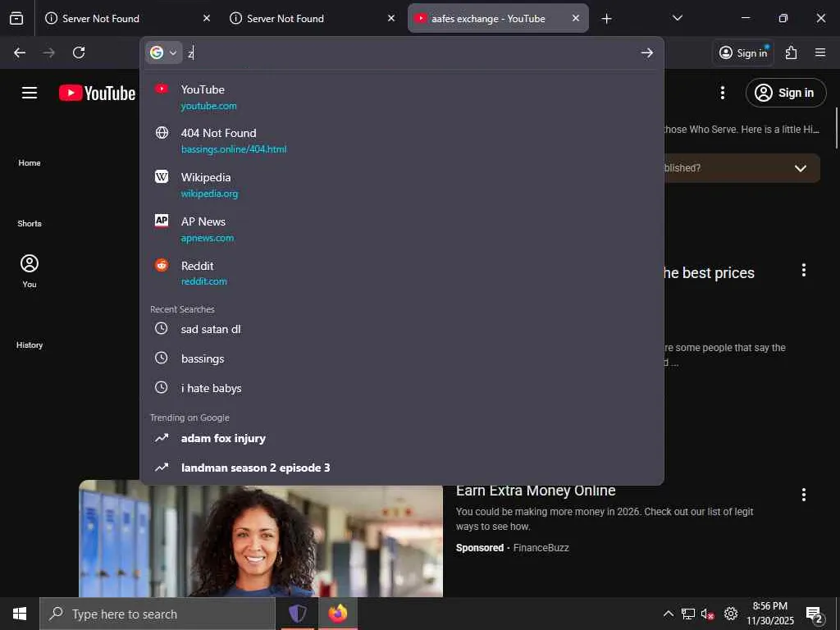Choose recent search 'i hate babys'
The width and height of the screenshot is (840, 630).
coord(402,388)
